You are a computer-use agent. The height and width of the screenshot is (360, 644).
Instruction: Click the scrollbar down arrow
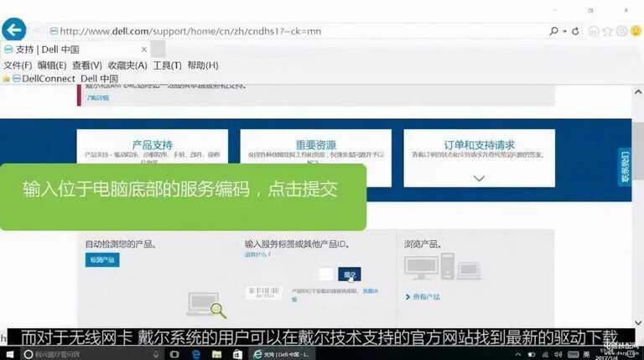click(638, 323)
